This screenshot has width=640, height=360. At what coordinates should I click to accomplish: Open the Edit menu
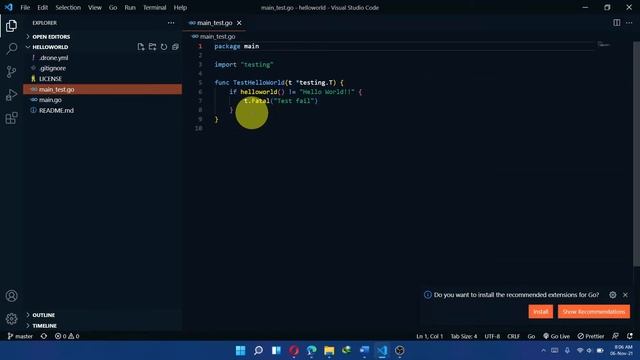42,7
